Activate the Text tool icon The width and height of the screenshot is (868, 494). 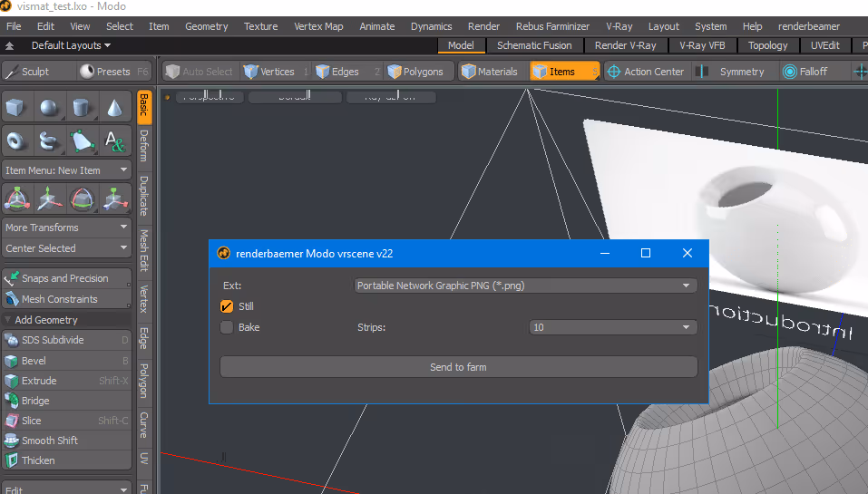point(114,140)
